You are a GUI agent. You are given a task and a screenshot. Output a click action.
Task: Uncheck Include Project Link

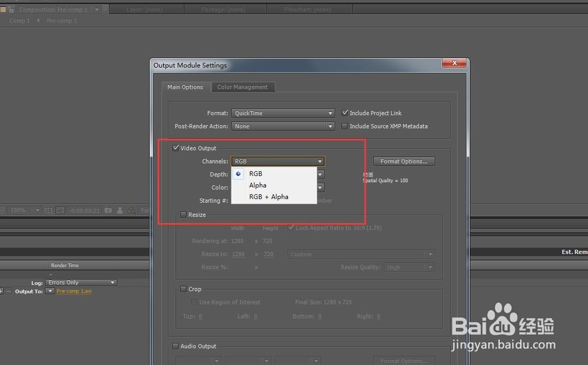click(x=345, y=113)
